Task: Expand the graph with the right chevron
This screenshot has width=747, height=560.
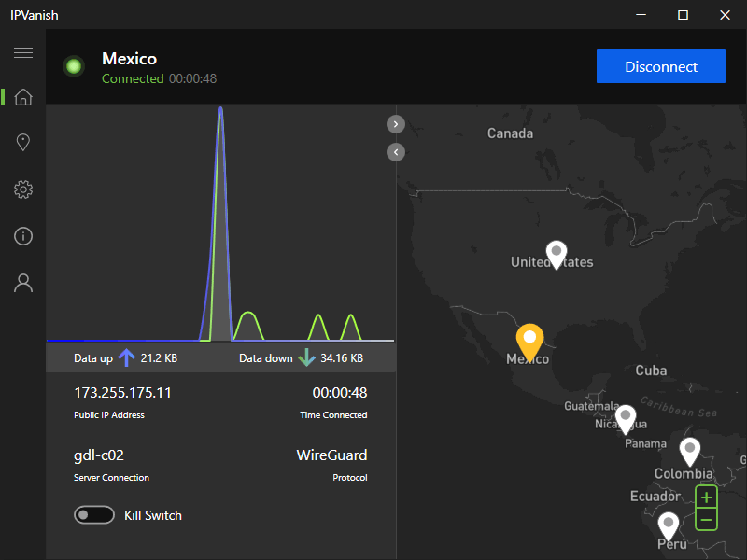Action: (395, 123)
